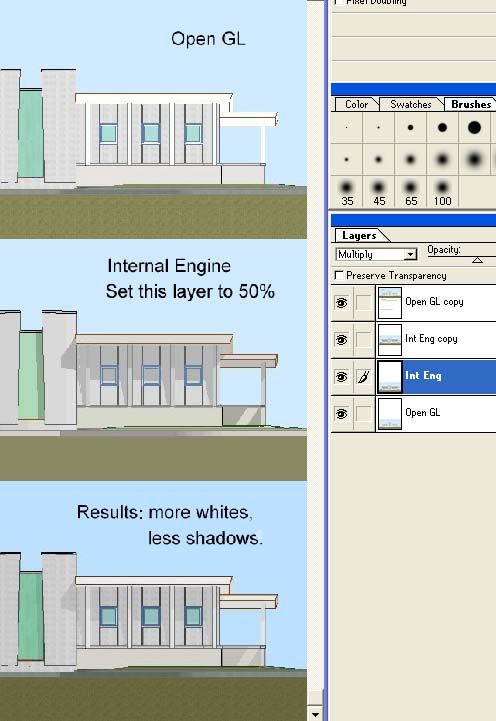The image size is (496, 721).
Task: Select the smallest hard round brush
Action: (347, 127)
